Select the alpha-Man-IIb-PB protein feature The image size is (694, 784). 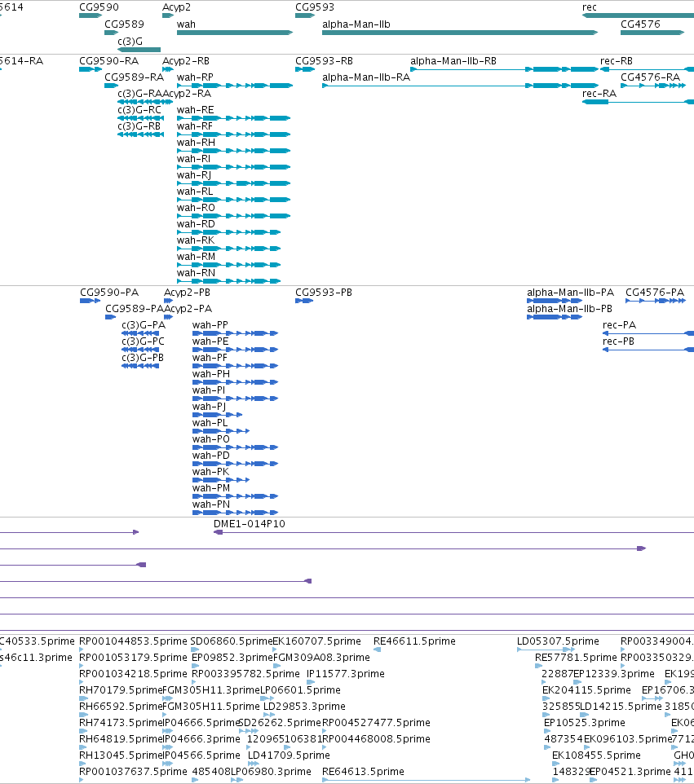coord(555,317)
